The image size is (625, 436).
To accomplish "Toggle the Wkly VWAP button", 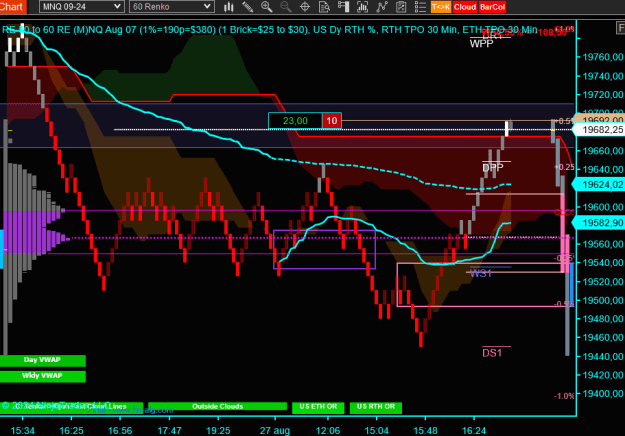I will (43, 376).
